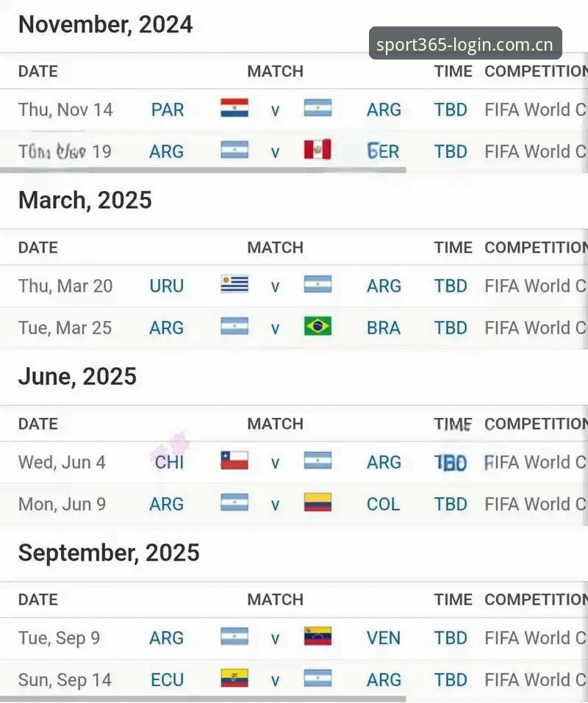Click the sport365-login.com.cn watermark banner
Viewport: 588px width, 703px height.
(x=465, y=43)
